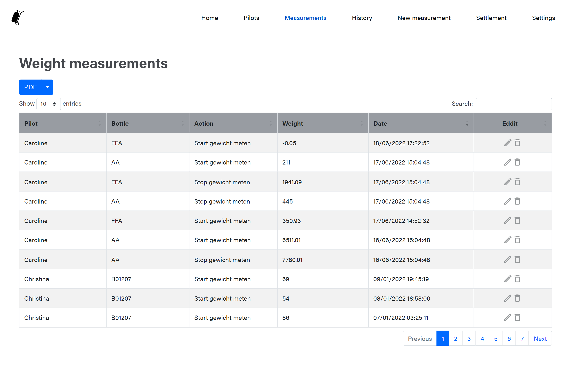This screenshot has height=392, width=571.
Task: Delete the measurement with weight 1941.09
Action: point(517,182)
